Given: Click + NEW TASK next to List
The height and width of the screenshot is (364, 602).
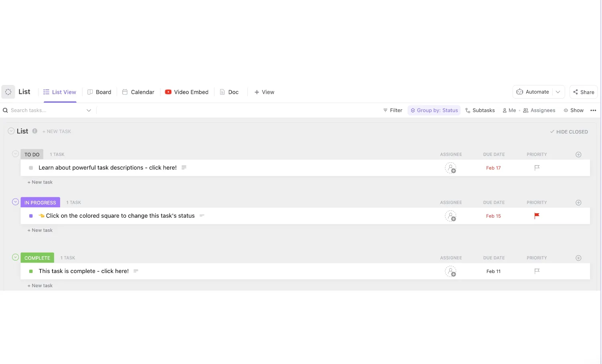Looking at the screenshot, I should (57, 131).
